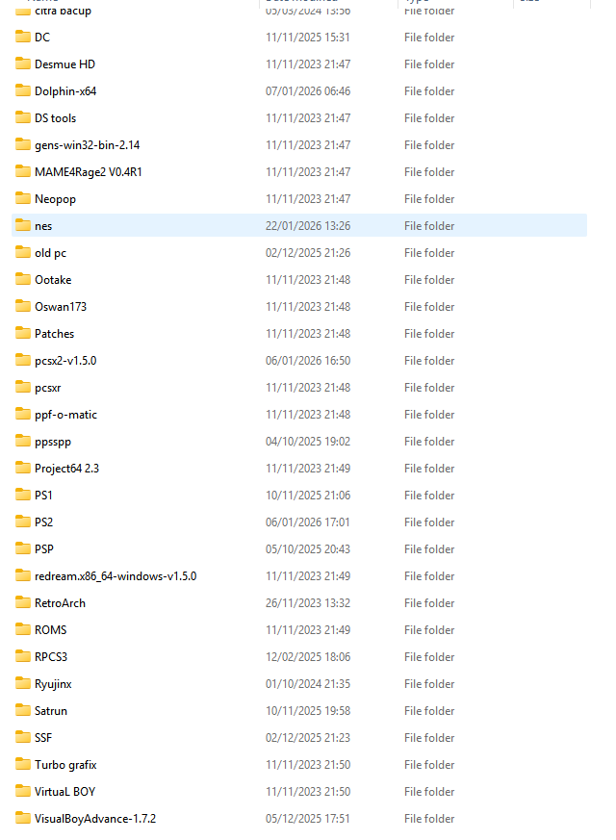Screen dimensions: 616x840
Task: Click File folder type in SSF row
Action: click(x=429, y=738)
